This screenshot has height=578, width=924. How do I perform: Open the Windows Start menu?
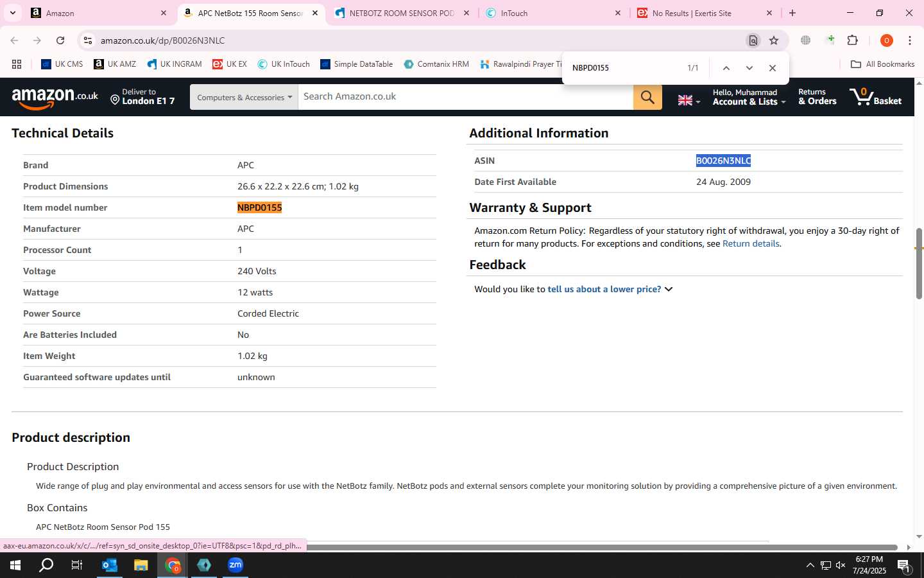15,565
